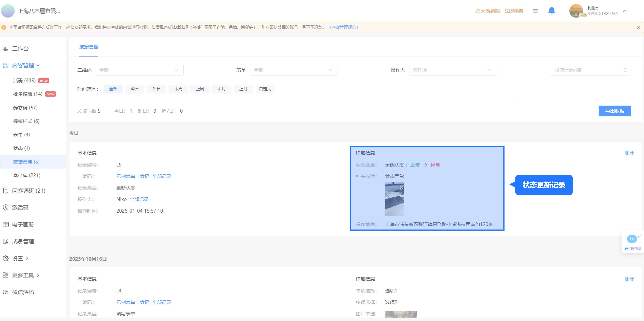644x321 pixels.
Task: Open the hamburger menu icon in header
Action: tap(535, 11)
